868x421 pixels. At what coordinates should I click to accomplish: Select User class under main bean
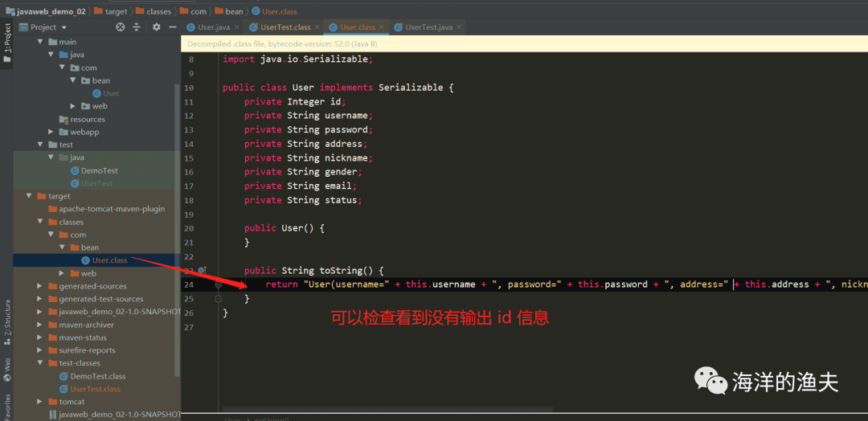pos(106,93)
